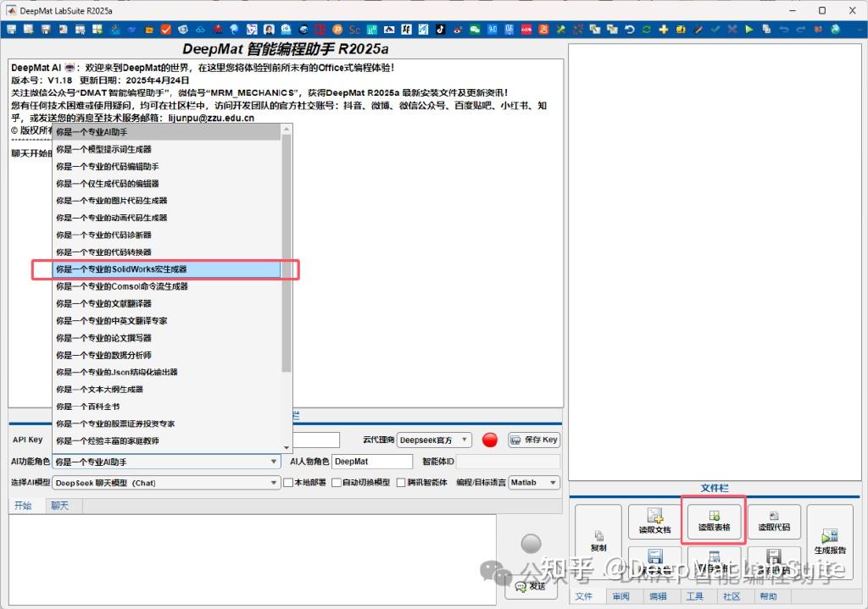Click the 复制 copy button
Image resolution: width=868 pixels, height=609 pixels.
(x=598, y=541)
